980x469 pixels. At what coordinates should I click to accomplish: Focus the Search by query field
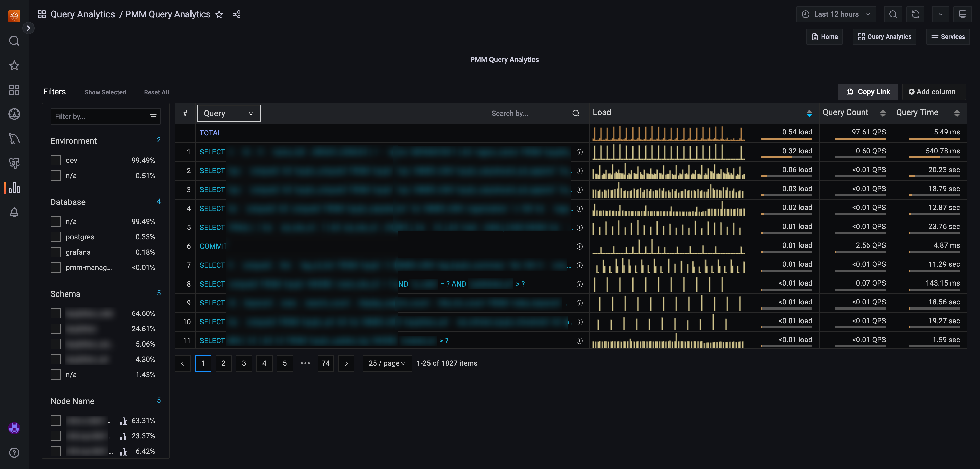click(528, 113)
